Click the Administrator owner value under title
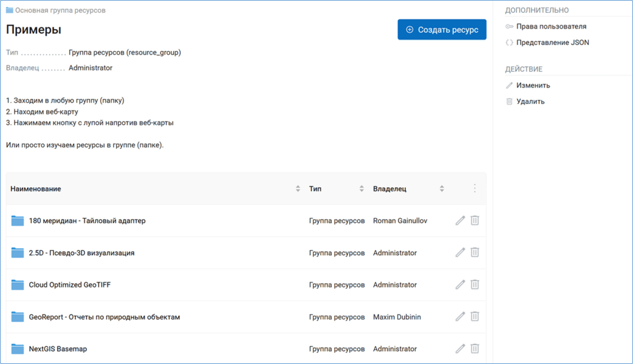 [90, 68]
